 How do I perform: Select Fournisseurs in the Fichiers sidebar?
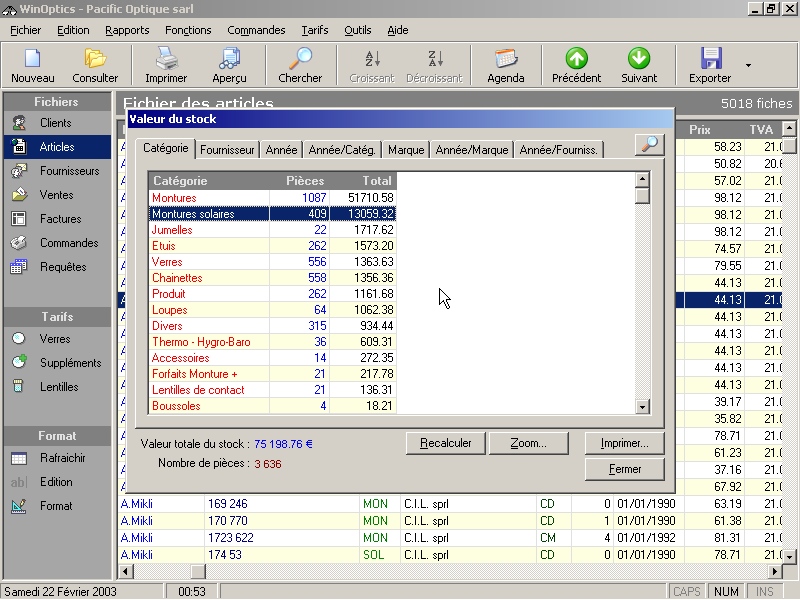69,171
